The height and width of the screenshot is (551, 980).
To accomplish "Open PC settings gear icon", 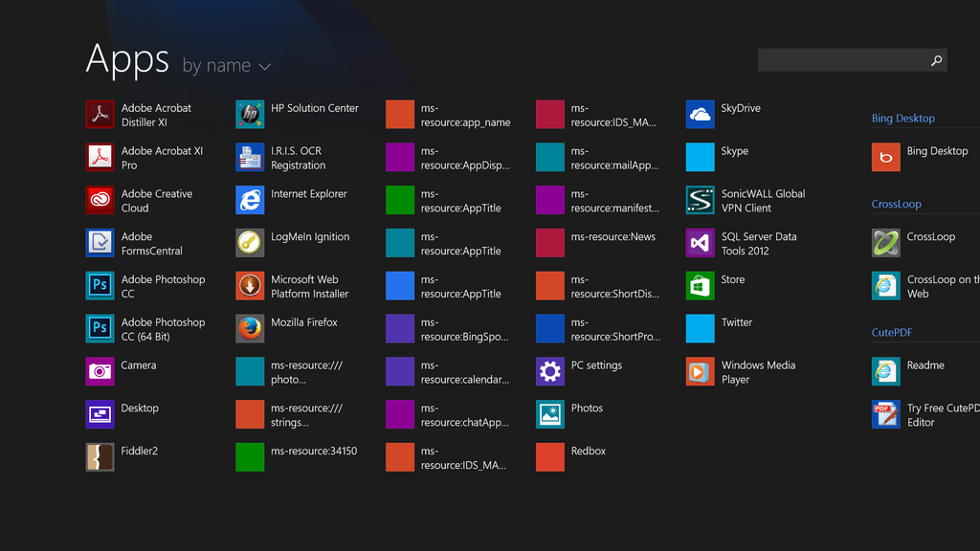I will 550,372.
